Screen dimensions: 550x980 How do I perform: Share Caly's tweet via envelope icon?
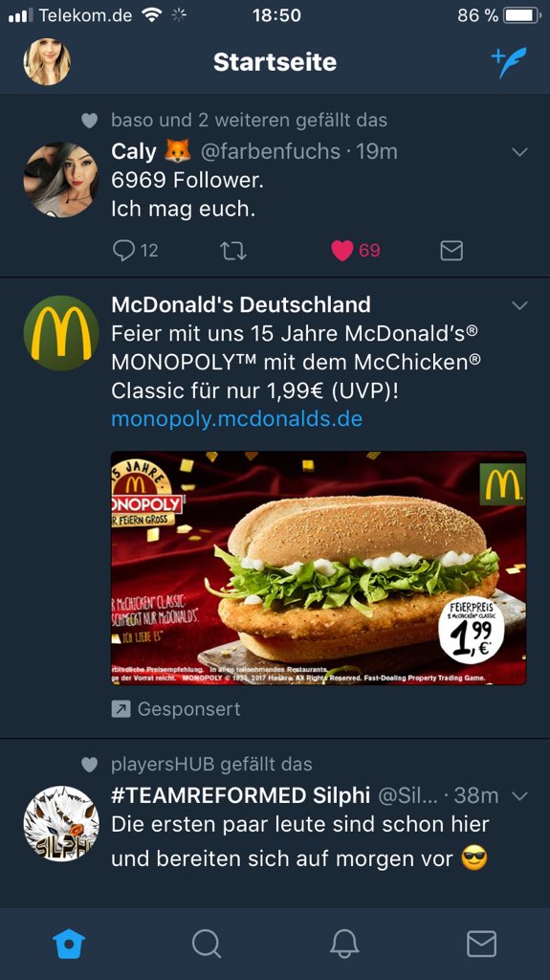point(451,252)
